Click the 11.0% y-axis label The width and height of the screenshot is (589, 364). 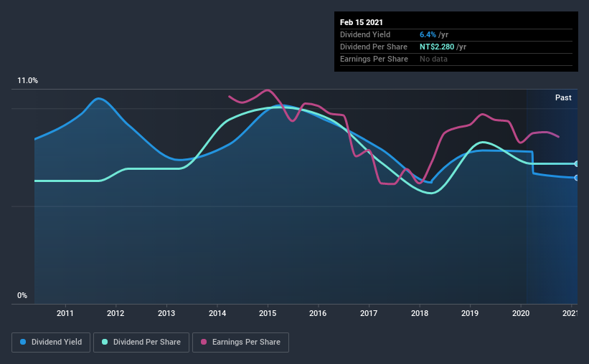tap(27, 81)
